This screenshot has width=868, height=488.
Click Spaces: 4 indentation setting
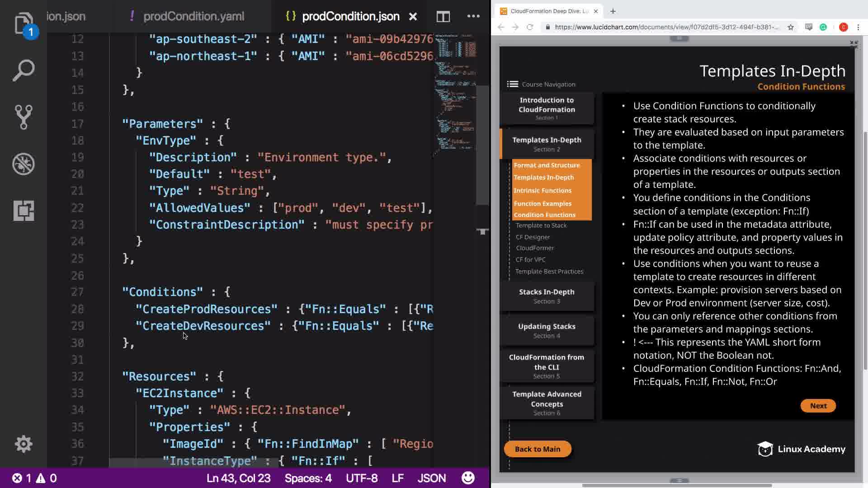point(308,478)
